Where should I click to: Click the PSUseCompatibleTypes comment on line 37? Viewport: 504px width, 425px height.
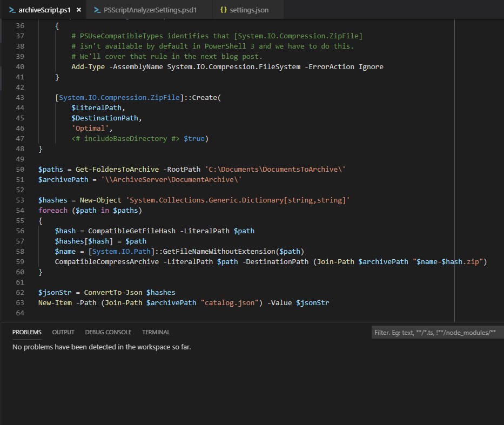tap(217, 36)
